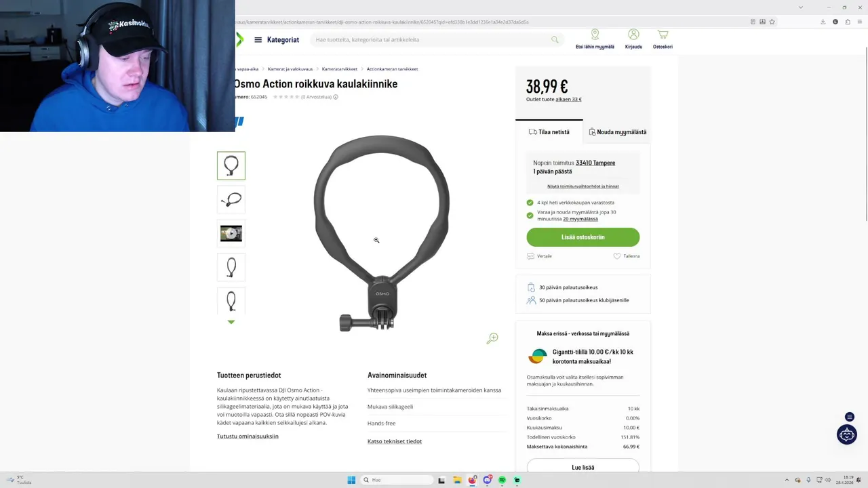Open outlet offer alkaen 33 € link
868x488 pixels.
point(568,100)
